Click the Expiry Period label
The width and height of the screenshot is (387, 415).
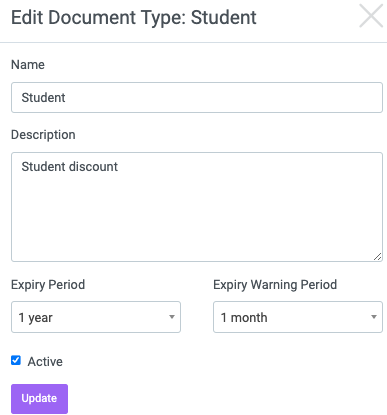(x=48, y=285)
